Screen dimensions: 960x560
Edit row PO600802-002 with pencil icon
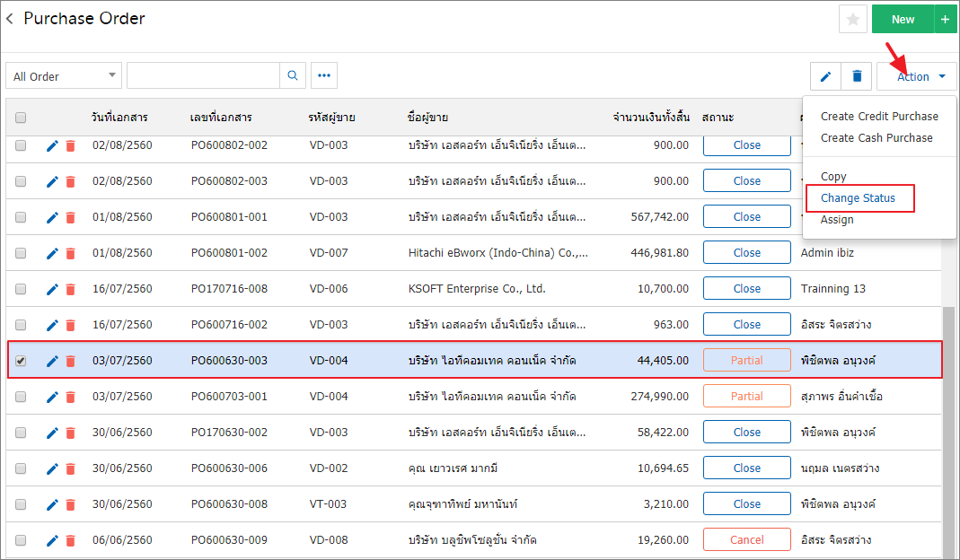tap(52, 145)
